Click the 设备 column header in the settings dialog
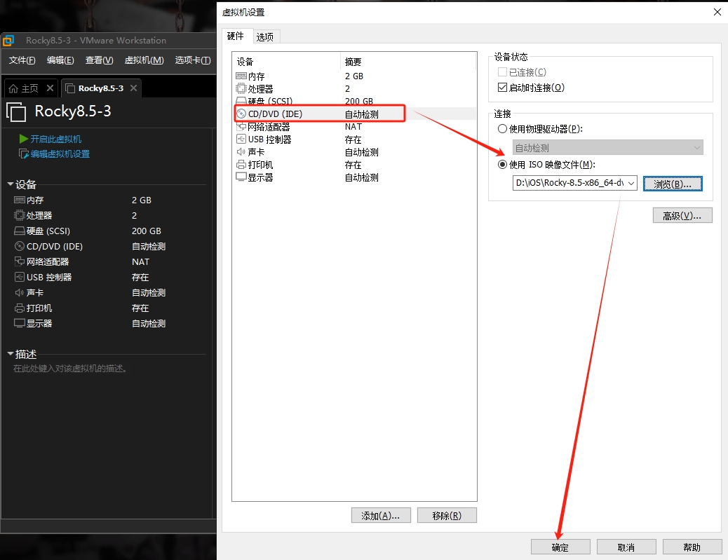 (x=245, y=62)
